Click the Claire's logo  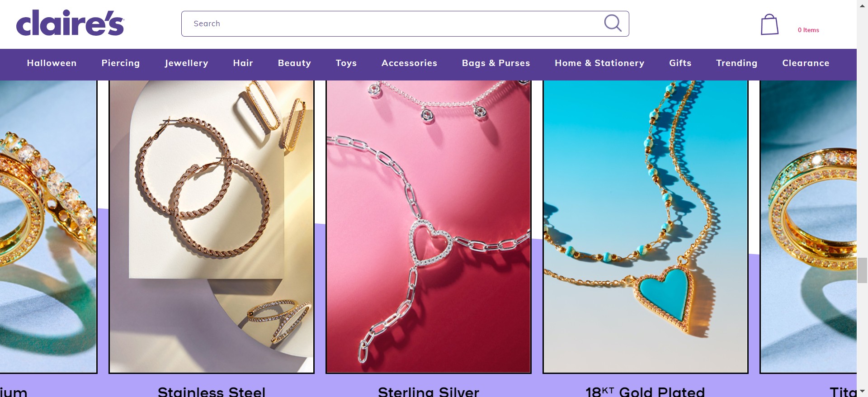pos(70,23)
